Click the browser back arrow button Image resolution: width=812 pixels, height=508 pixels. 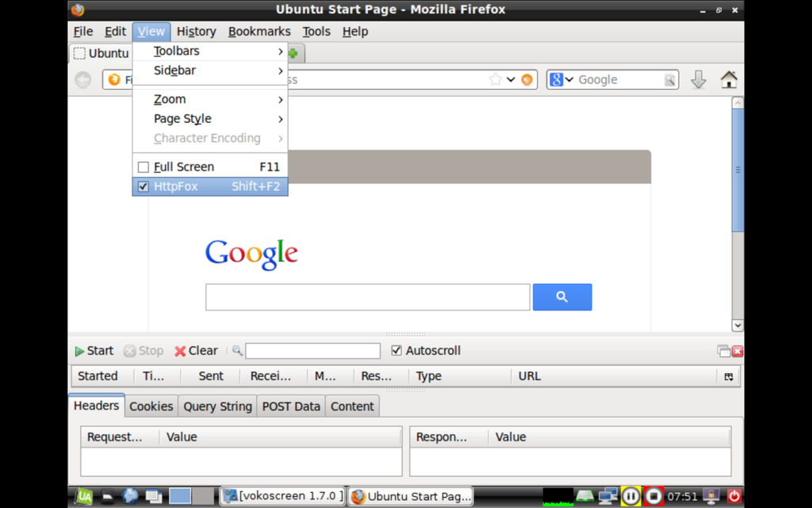click(x=82, y=80)
